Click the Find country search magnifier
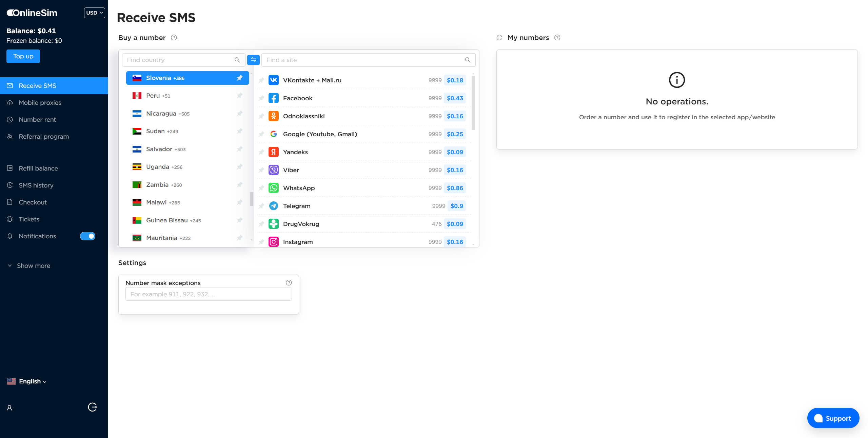 [x=237, y=60]
